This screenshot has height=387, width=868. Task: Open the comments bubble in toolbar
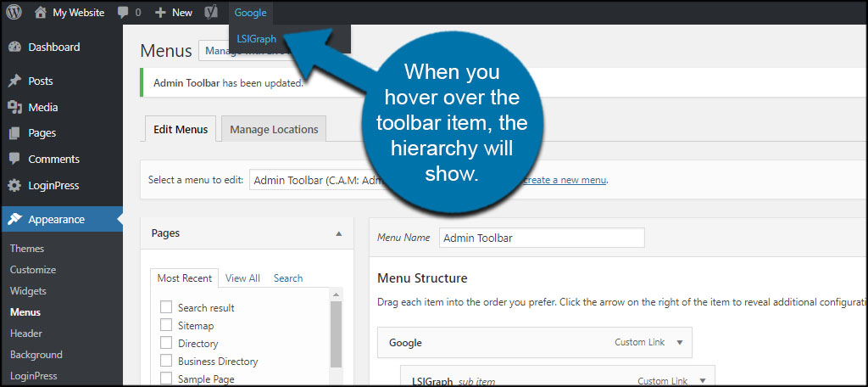(130, 12)
